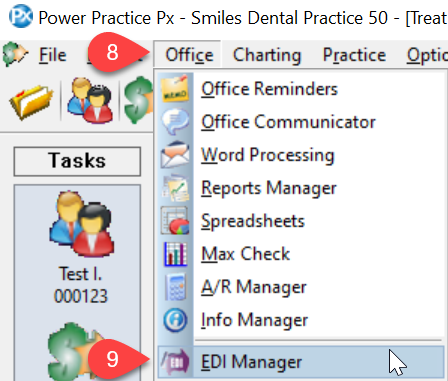This screenshot has height=381, width=448.
Task: Open the Practice menu
Action: coord(354,55)
